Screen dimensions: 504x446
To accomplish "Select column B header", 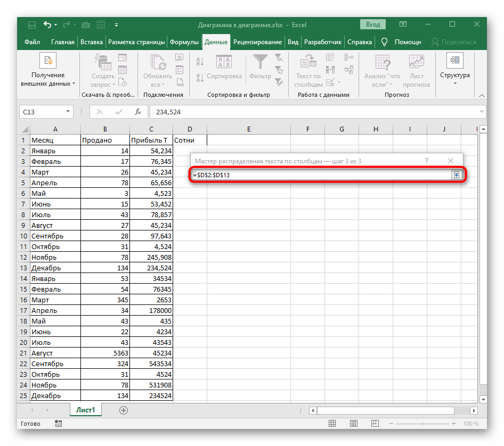I will [x=105, y=129].
